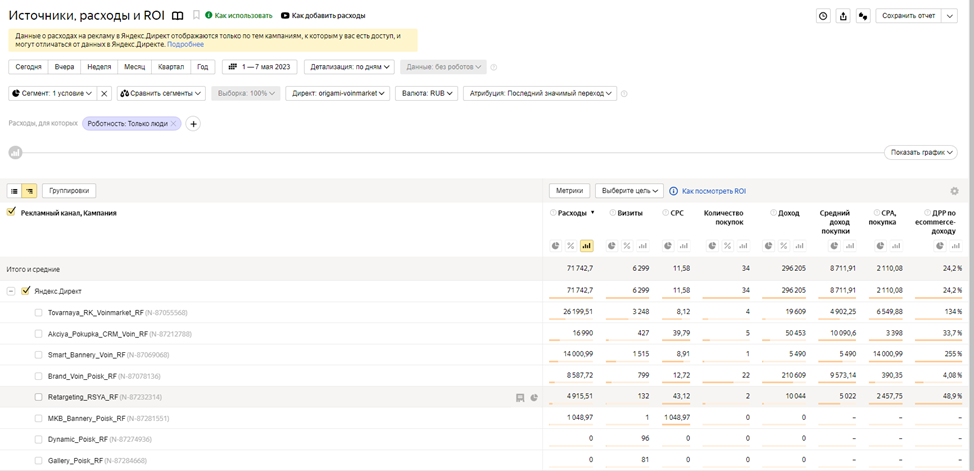
Task: Select bar chart display for Расходы column
Action: 586,245
